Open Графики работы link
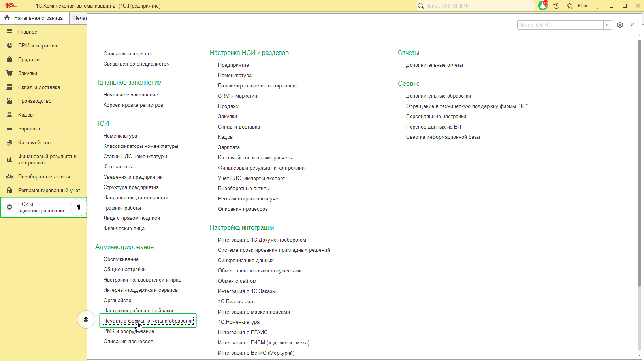Screen dimensions: 644x361 [x=122, y=208]
